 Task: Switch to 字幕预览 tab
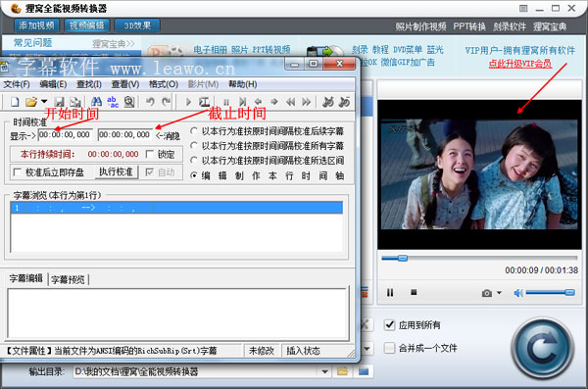click(68, 279)
